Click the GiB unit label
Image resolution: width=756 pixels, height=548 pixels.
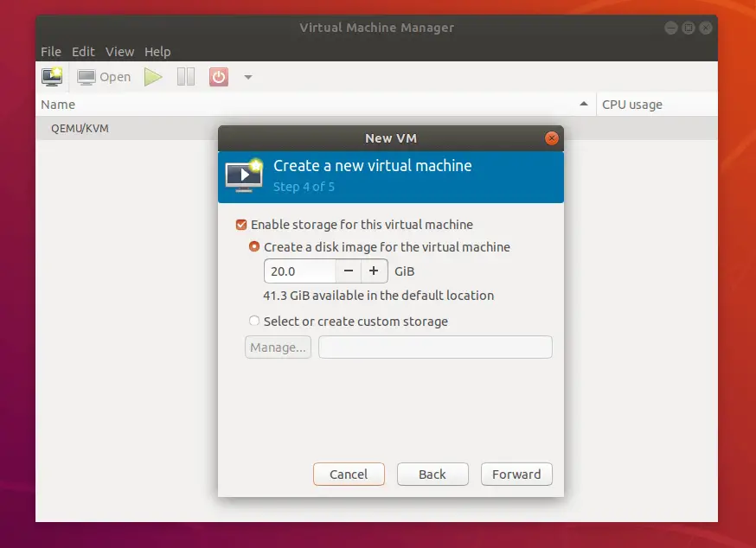point(405,271)
